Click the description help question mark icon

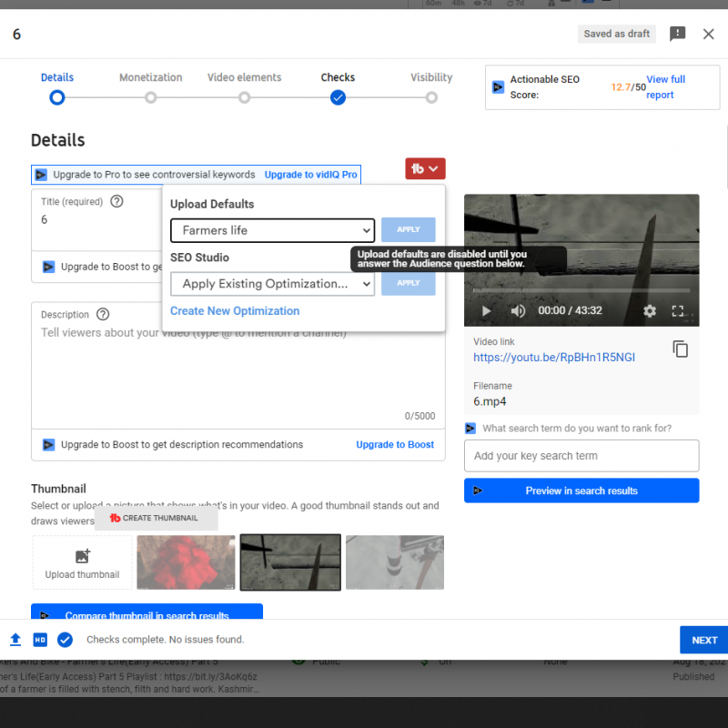[103, 315]
